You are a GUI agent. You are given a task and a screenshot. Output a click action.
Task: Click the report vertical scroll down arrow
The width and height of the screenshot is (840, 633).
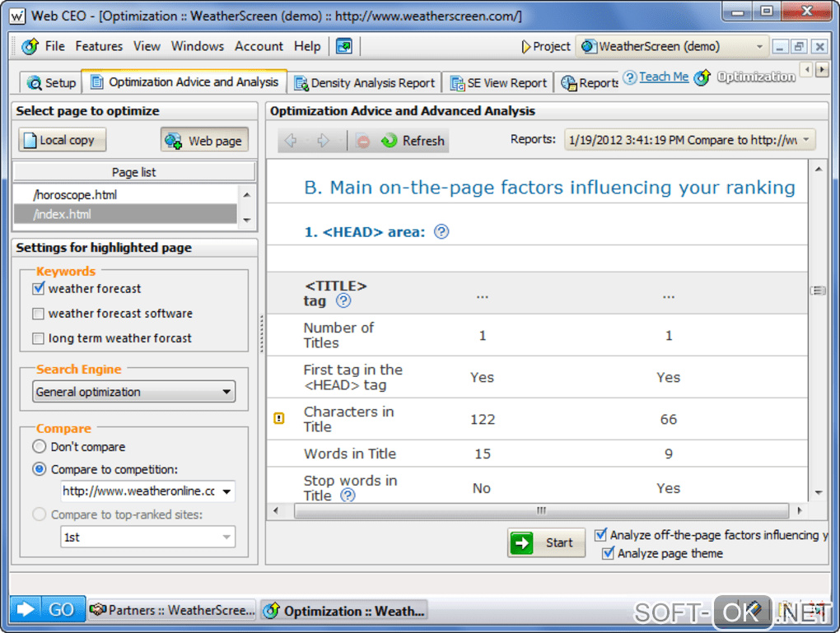coord(819,493)
